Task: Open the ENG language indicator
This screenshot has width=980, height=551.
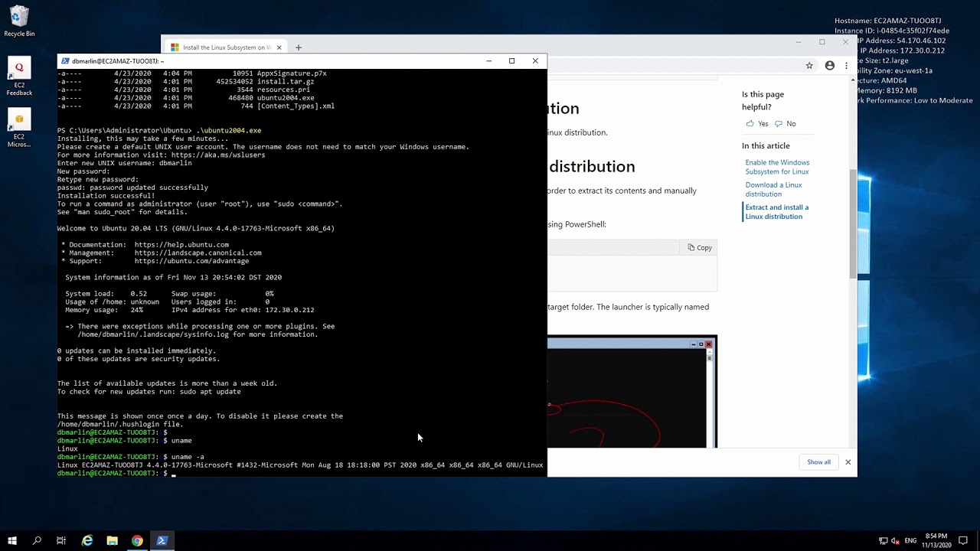Action: (910, 541)
